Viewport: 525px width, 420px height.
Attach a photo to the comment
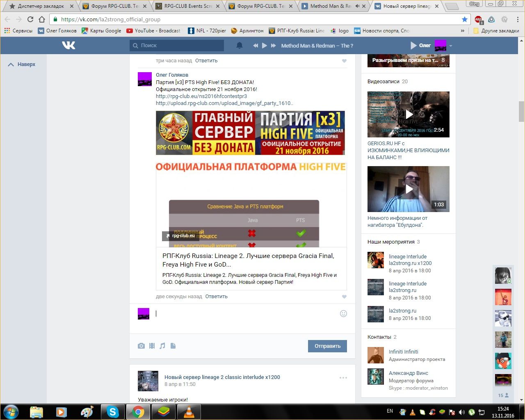(141, 346)
